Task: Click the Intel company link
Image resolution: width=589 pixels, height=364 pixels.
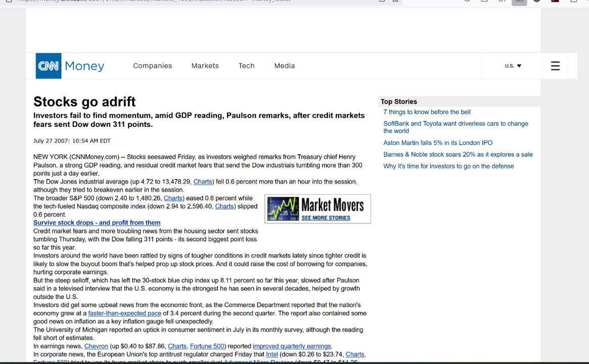Action: [x=272, y=354]
